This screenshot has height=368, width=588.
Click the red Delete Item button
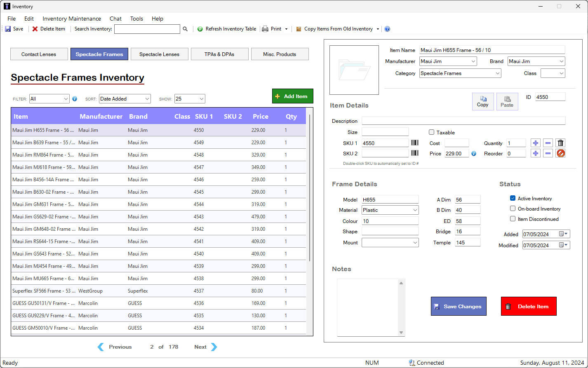pos(529,306)
